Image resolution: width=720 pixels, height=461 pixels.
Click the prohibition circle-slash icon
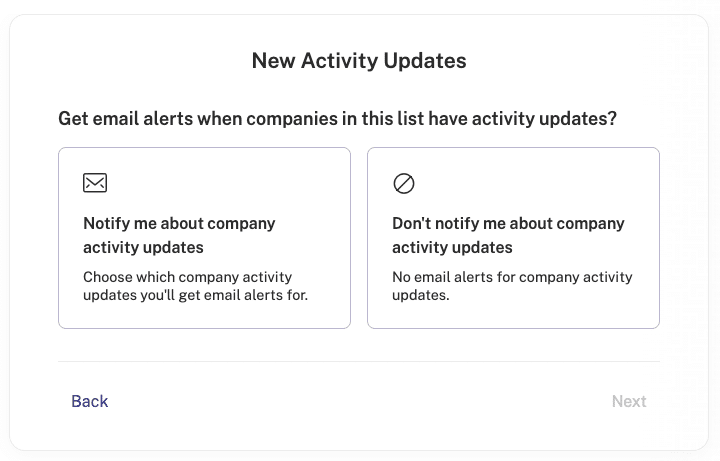404,183
